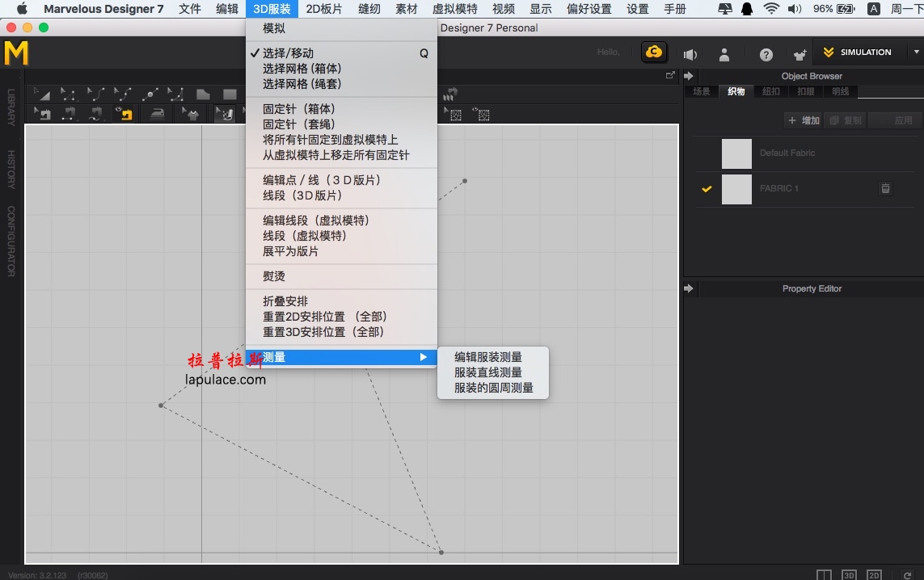The image size is (924, 580).
Task: Collapse the Object Browser panel arrow
Action: pos(688,76)
